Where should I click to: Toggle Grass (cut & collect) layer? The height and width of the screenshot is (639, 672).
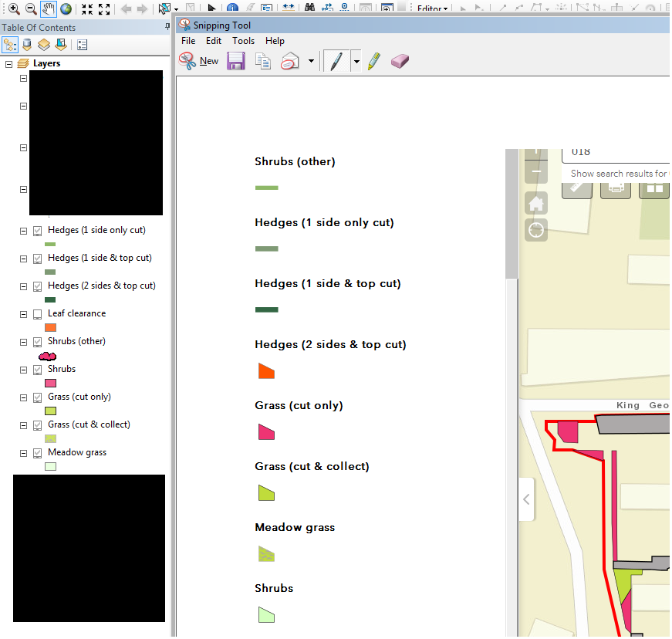click(x=38, y=425)
